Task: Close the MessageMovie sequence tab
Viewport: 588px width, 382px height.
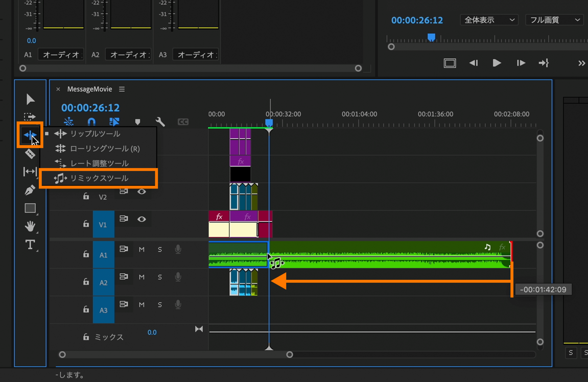Action: [58, 89]
